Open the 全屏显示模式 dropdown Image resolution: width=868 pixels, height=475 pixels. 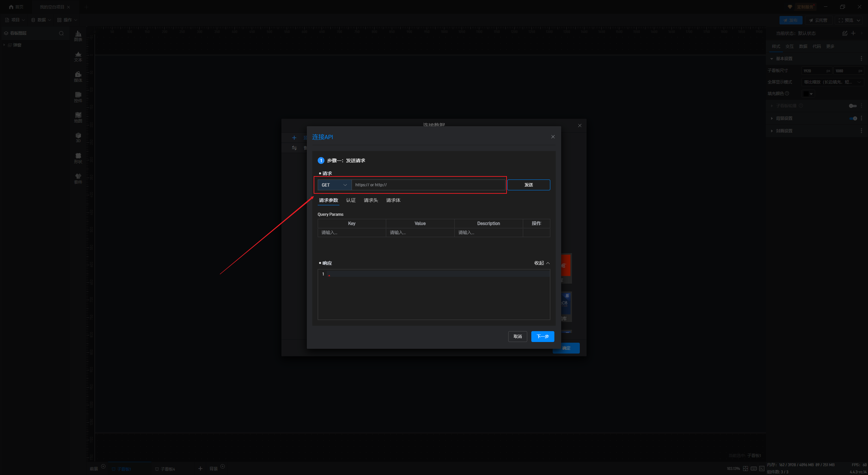pos(832,82)
